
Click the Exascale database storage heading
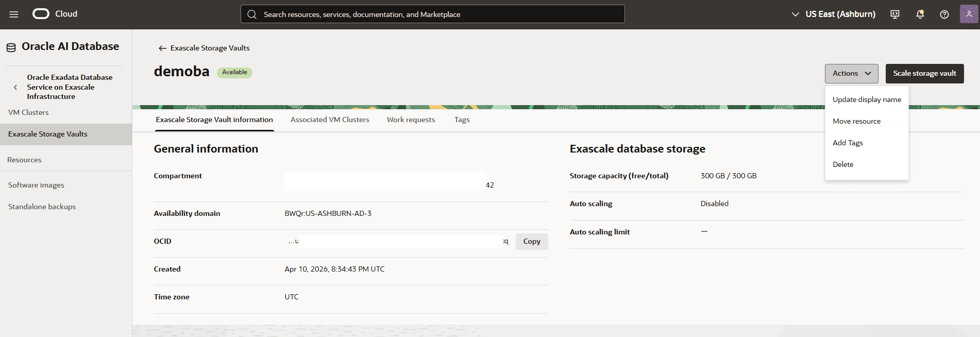(x=637, y=149)
